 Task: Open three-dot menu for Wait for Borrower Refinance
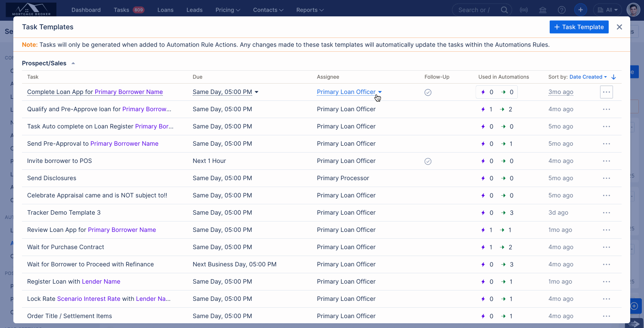[x=607, y=264]
